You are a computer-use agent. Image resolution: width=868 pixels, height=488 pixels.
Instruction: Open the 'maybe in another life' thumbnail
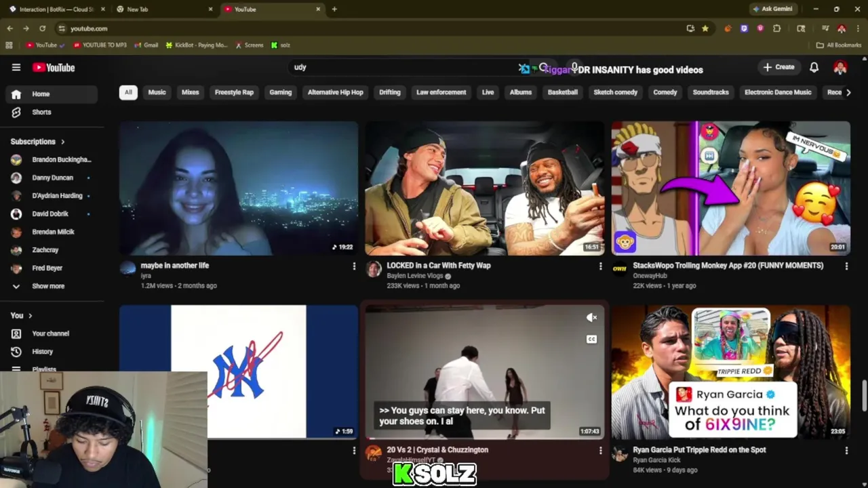pyautogui.click(x=239, y=188)
